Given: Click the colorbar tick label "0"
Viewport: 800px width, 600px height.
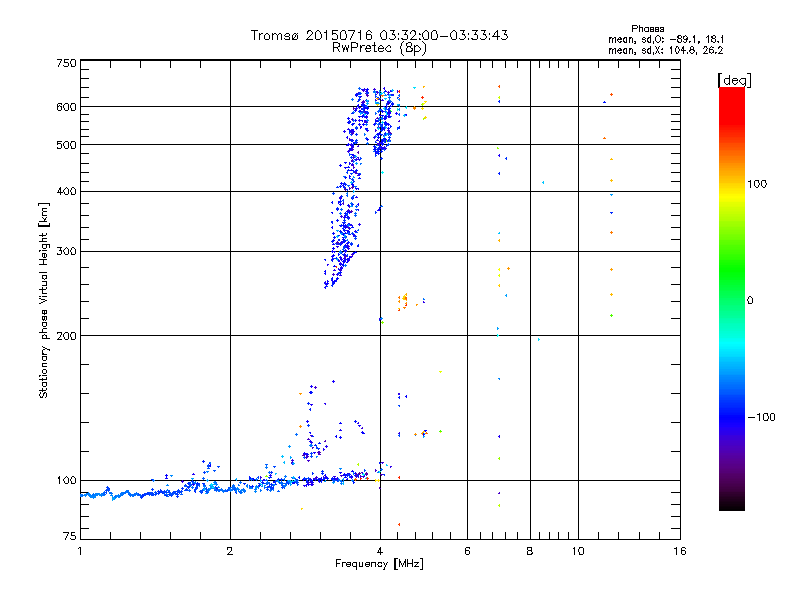Looking at the screenshot, I should tap(750, 300).
